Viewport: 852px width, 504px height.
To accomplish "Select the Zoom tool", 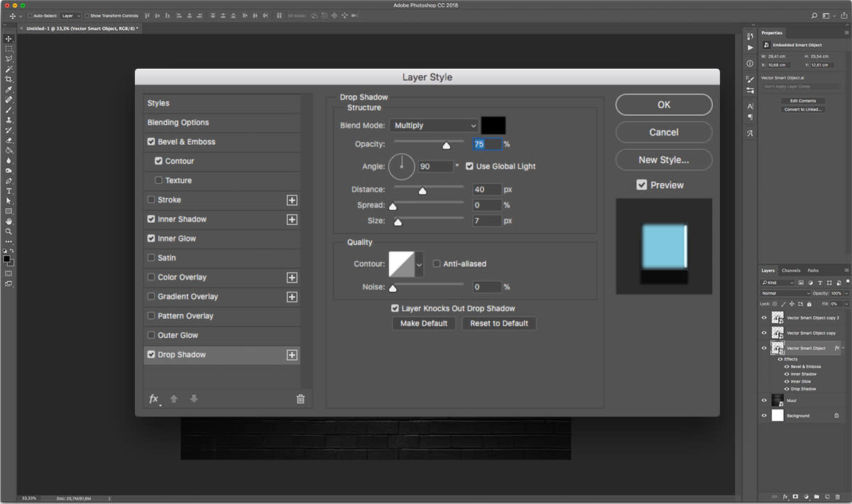I will coord(9,231).
